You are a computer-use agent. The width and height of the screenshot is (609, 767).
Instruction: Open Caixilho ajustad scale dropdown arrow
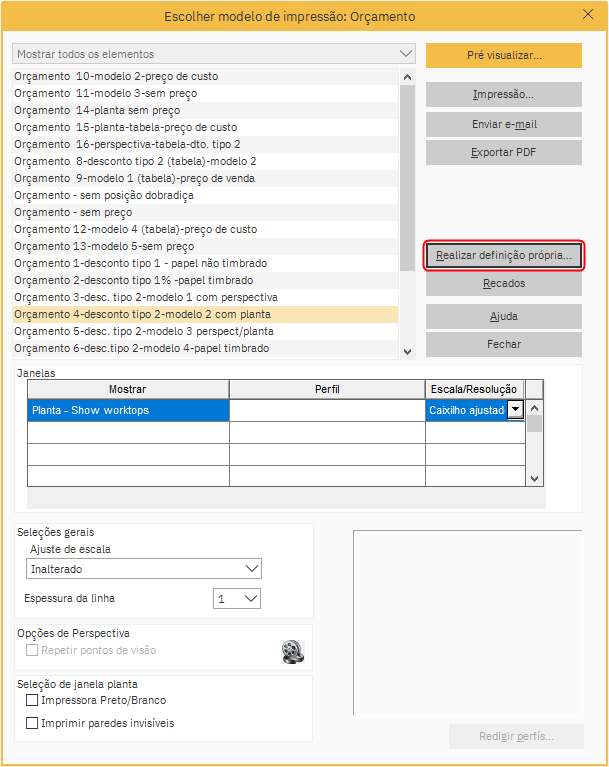[516, 410]
